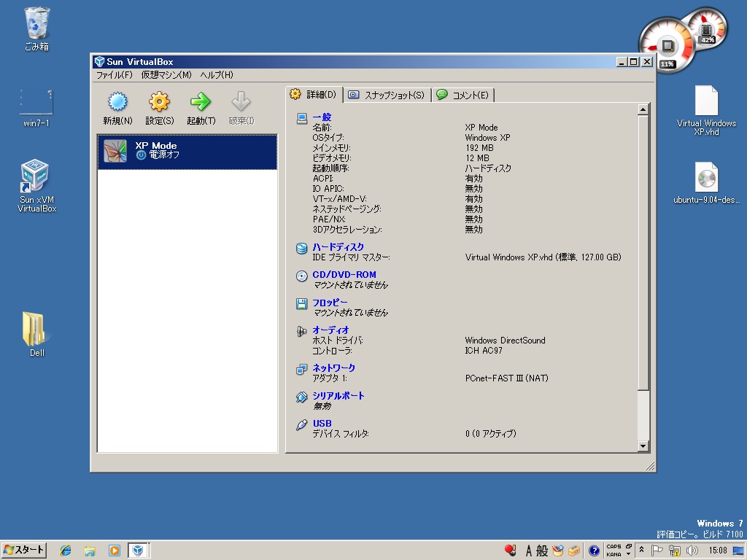Click the 'PCnet-FAST III (NAT)' value
747x560 pixels.
tap(507, 378)
